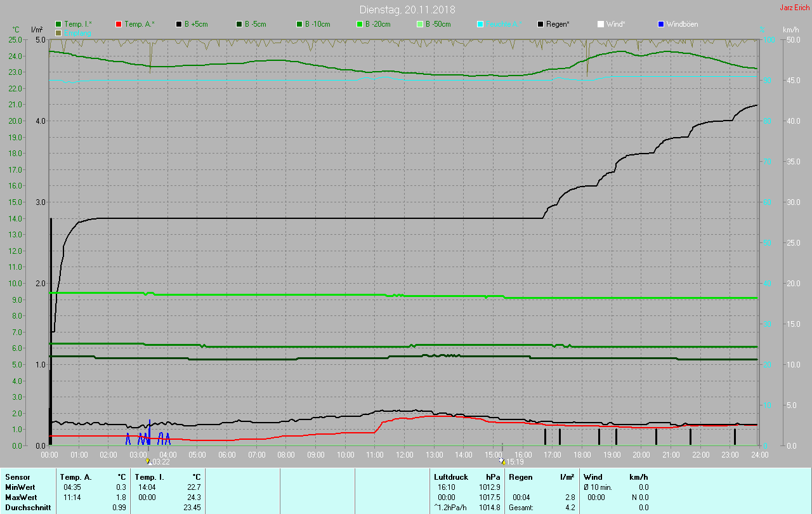The image size is (812, 514).
Task: Click the 11:14 maximum time cell
Action: pos(72,498)
